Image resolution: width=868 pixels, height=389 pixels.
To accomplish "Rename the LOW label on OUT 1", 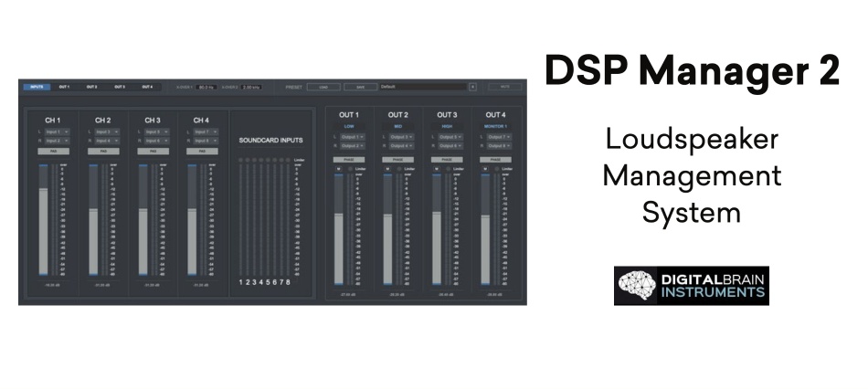I will coord(349,126).
